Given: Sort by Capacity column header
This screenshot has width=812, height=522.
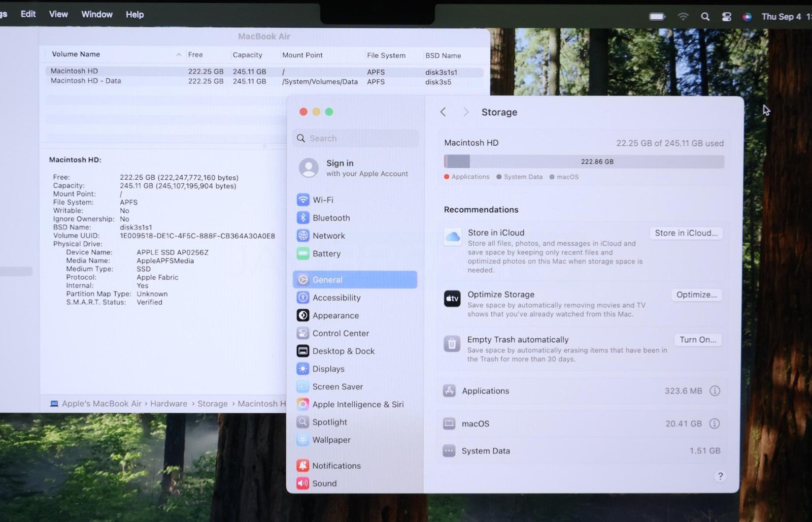Looking at the screenshot, I should (248, 55).
